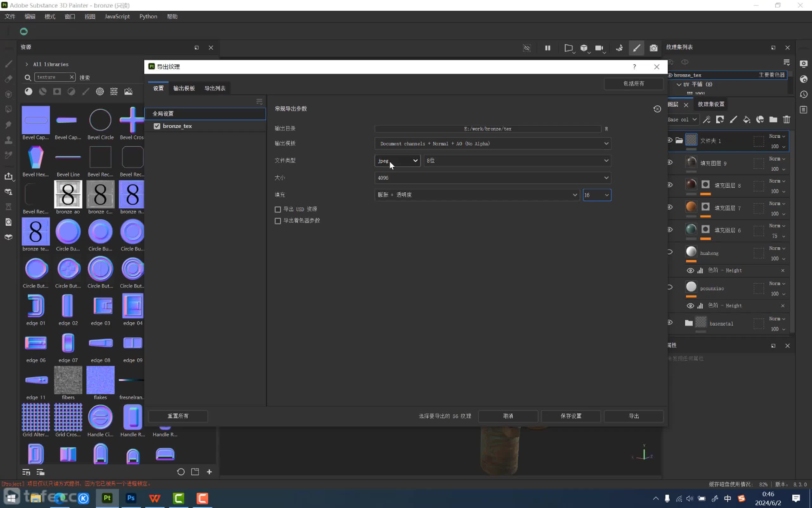
Task: Open the 膨胀 + 透明度 padding dropdown
Action: tap(477, 195)
